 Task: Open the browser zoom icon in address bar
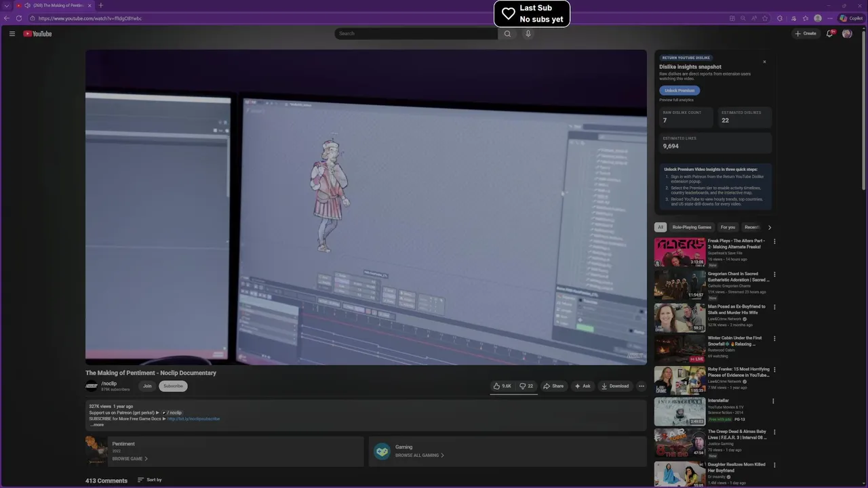tap(743, 18)
